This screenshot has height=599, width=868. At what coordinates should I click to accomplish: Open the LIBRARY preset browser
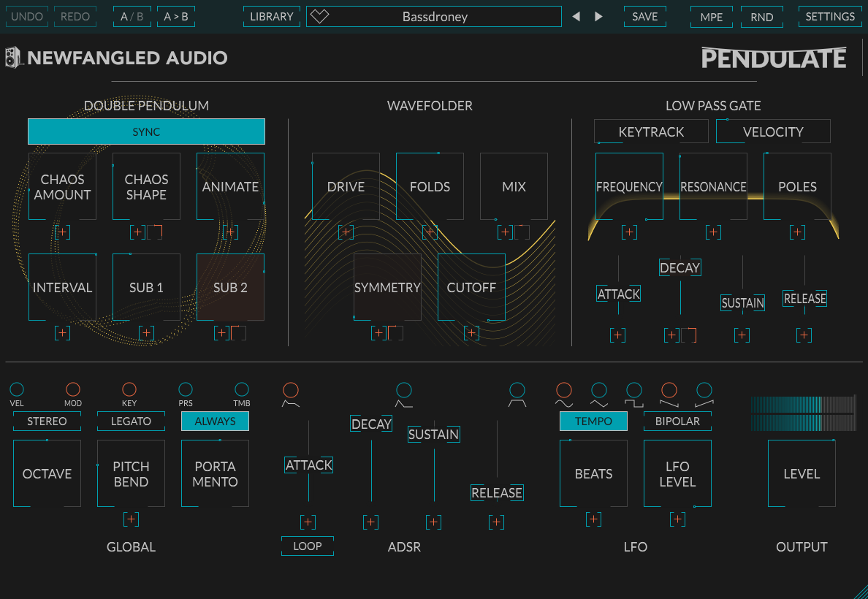(271, 16)
